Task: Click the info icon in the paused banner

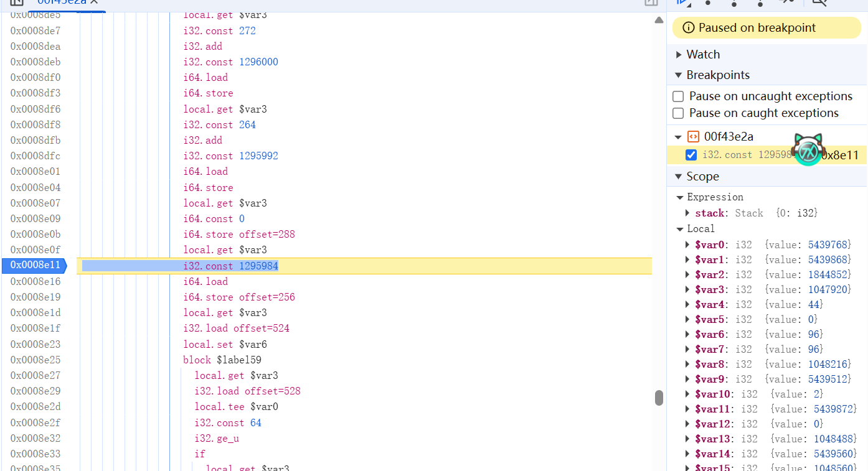Action: [x=688, y=28]
